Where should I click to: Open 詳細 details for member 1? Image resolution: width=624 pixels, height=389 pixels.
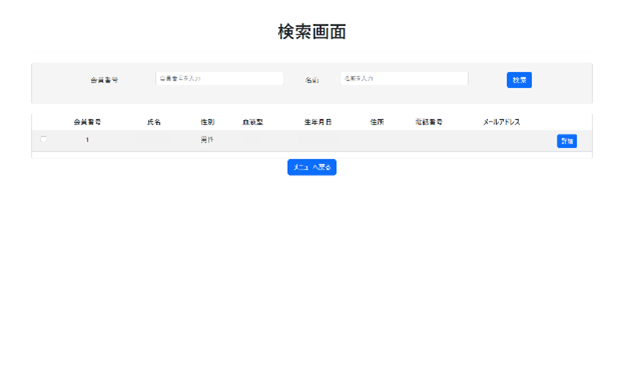point(567,141)
